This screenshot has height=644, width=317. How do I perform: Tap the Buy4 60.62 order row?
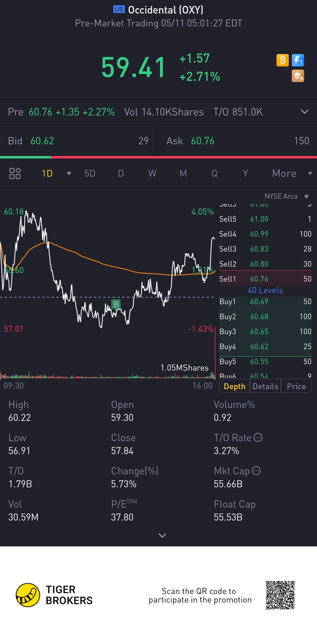pos(265,346)
